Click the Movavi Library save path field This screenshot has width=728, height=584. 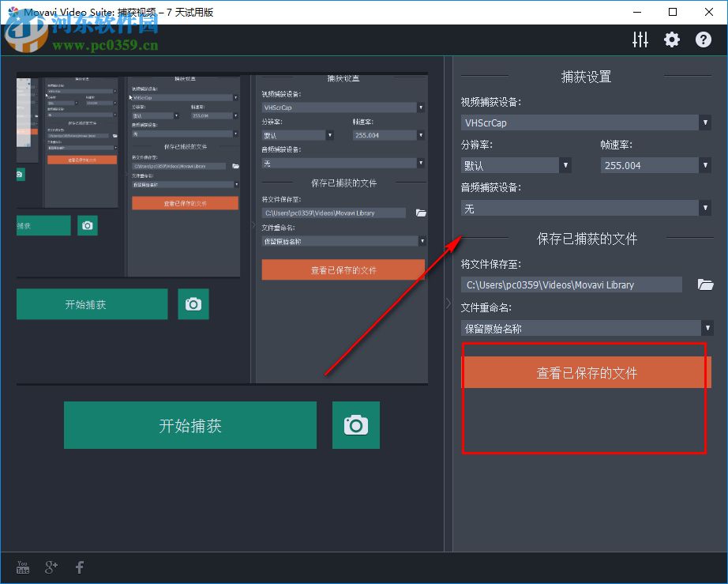571,284
